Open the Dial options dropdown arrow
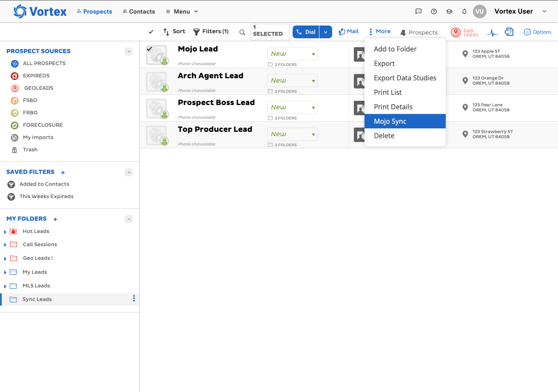This screenshot has height=392, width=558. pyautogui.click(x=326, y=32)
